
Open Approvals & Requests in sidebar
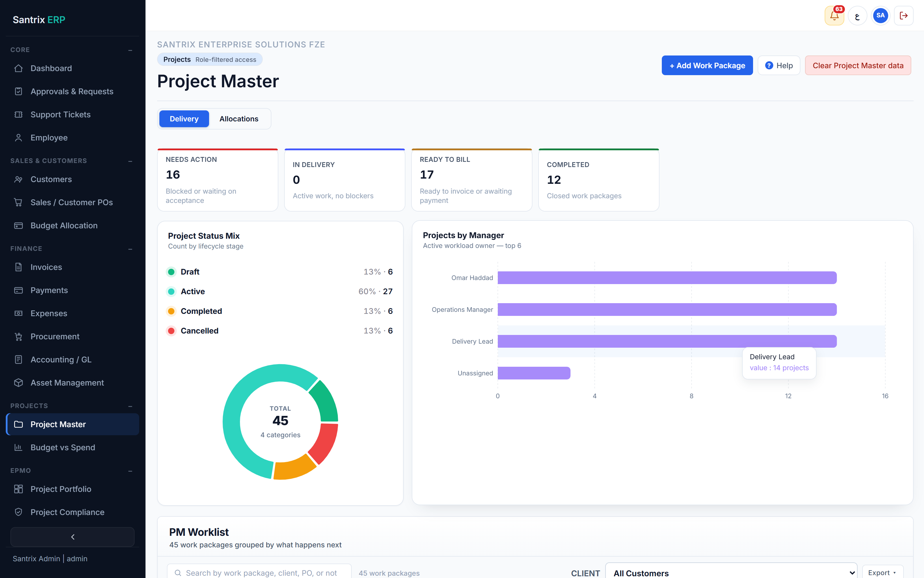72,91
